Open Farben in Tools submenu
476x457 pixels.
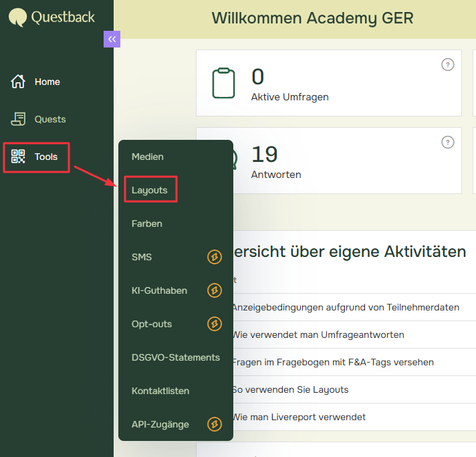147,223
